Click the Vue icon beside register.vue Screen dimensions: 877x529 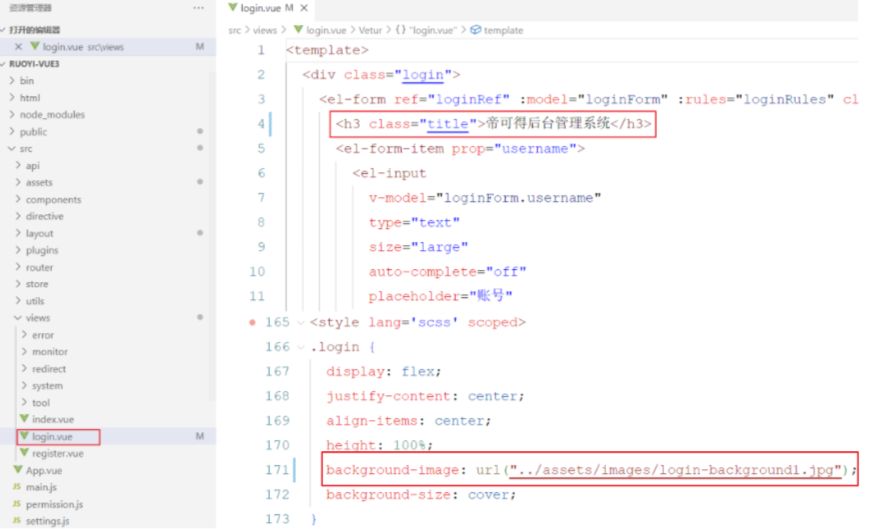[x=23, y=454]
